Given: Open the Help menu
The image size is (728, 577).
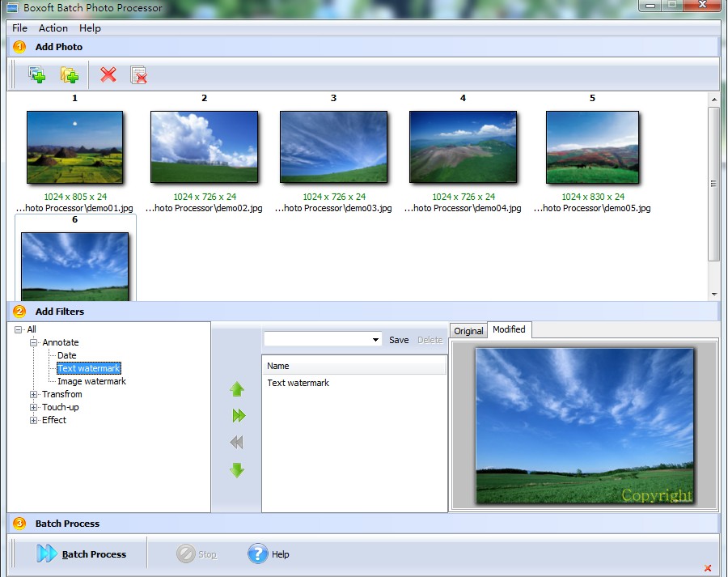Looking at the screenshot, I should [x=90, y=28].
